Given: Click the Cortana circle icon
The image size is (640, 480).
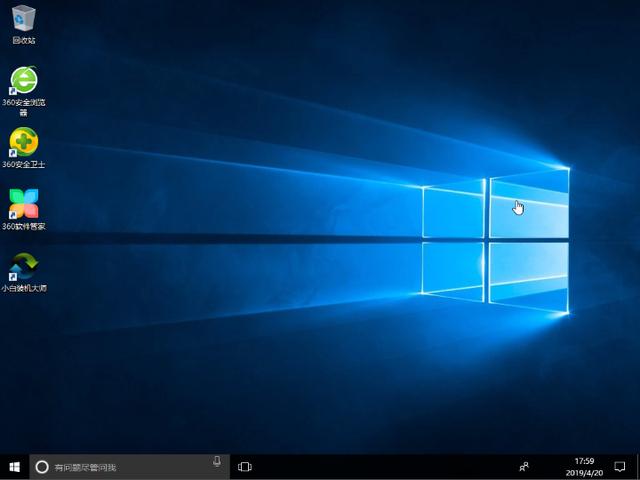Looking at the screenshot, I should pyautogui.click(x=42, y=467).
